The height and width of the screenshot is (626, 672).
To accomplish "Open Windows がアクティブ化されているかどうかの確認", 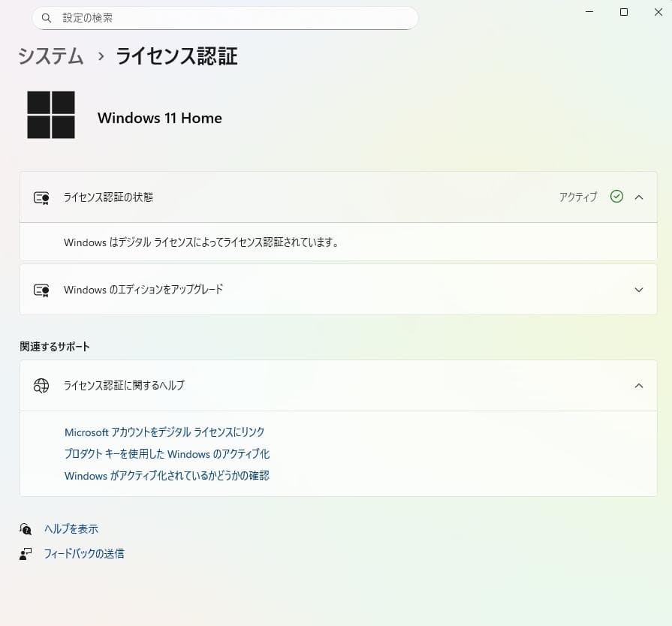I will 167,475.
